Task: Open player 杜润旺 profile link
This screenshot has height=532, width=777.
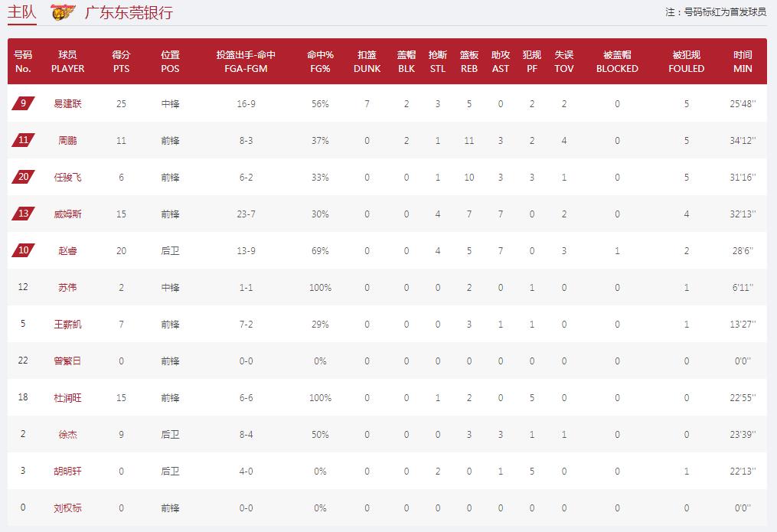Action: (67, 398)
